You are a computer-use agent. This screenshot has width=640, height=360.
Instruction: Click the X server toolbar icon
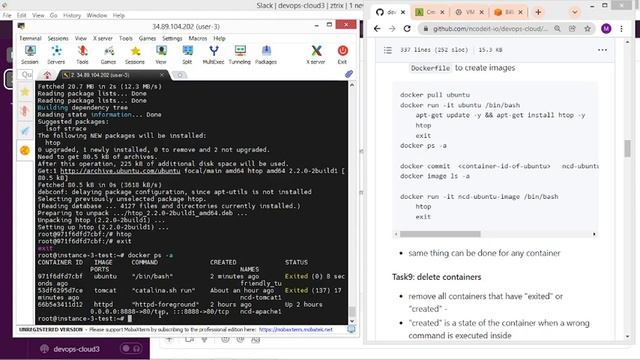pyautogui.click(x=316, y=55)
